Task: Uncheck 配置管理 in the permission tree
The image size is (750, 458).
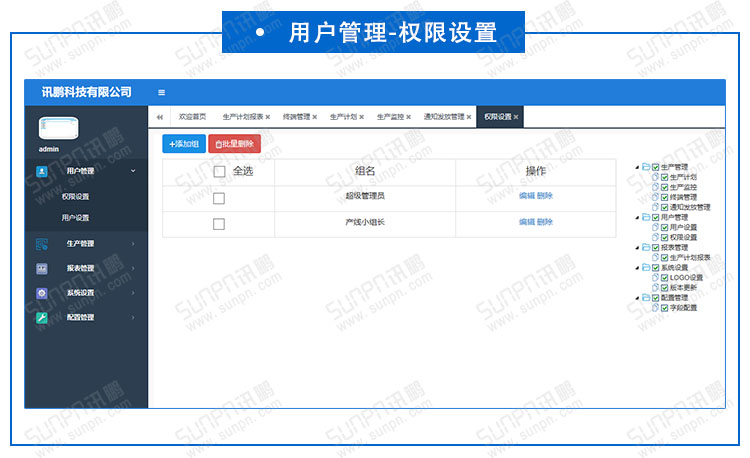Action: pos(656,298)
